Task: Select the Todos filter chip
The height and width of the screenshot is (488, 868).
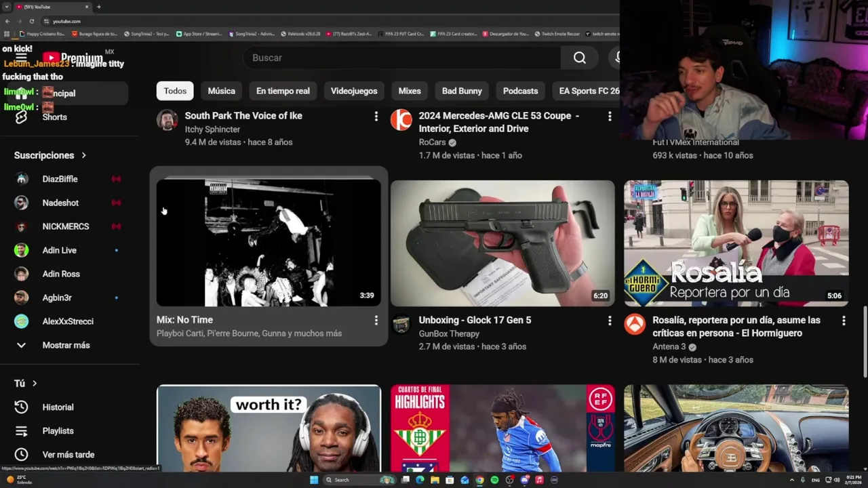Action: coord(175,91)
